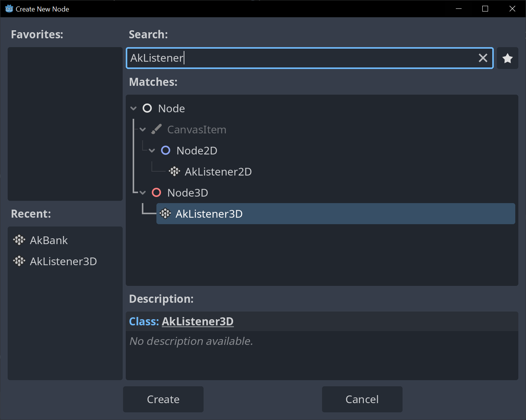Close the Create New Node dialog
This screenshot has width=526, height=420.
tap(512, 8)
